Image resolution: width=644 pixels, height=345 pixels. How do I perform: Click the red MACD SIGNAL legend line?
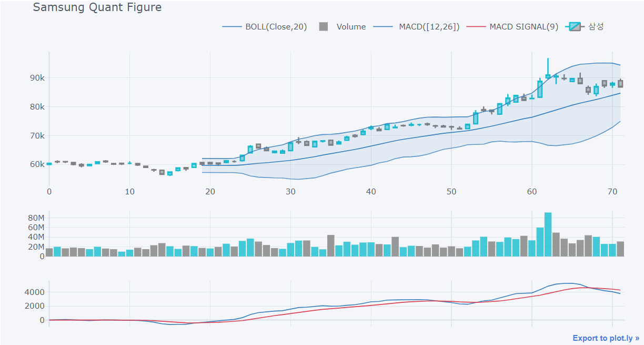pyautogui.click(x=477, y=26)
